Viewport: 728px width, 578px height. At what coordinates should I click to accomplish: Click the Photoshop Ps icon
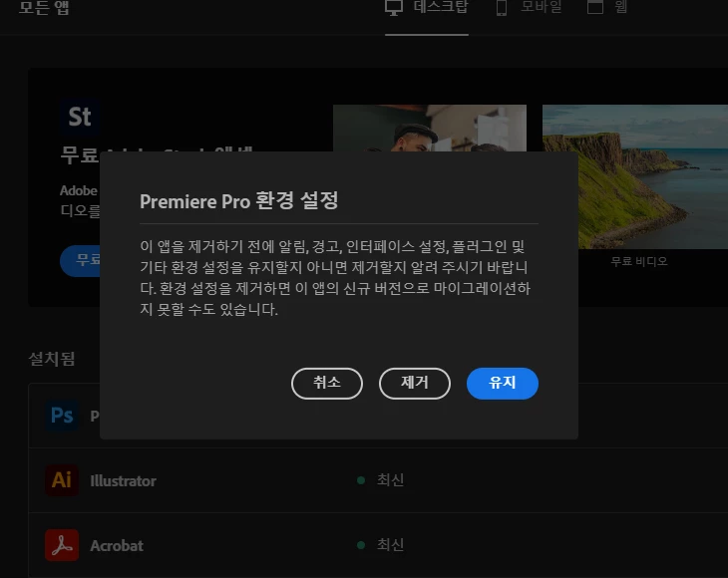tap(62, 416)
